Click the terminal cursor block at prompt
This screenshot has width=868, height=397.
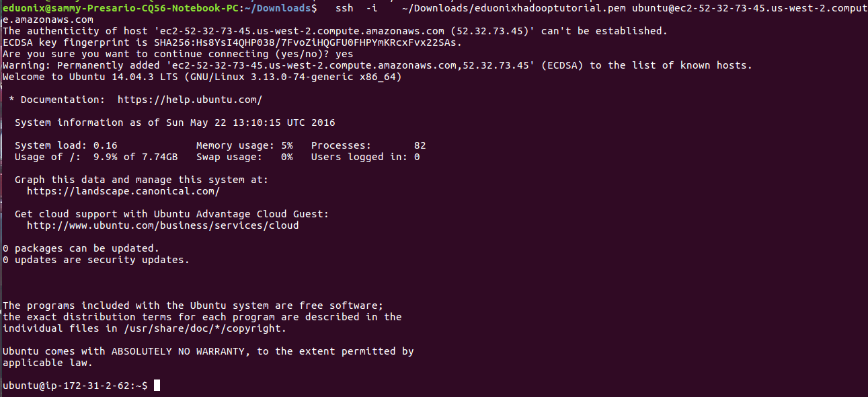(x=157, y=386)
